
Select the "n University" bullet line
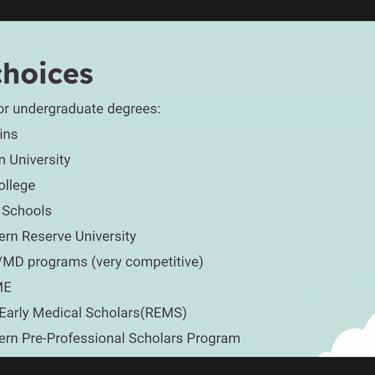tap(35, 160)
